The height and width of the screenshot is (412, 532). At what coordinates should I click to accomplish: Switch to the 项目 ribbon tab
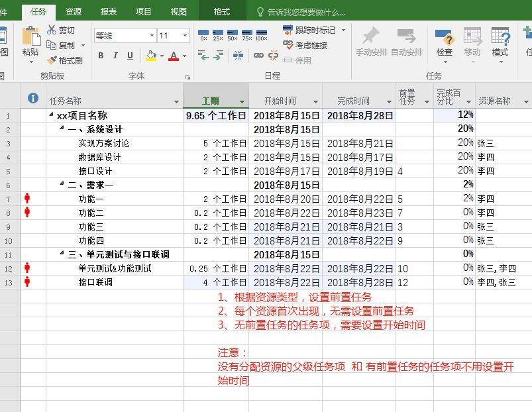pyautogui.click(x=144, y=12)
